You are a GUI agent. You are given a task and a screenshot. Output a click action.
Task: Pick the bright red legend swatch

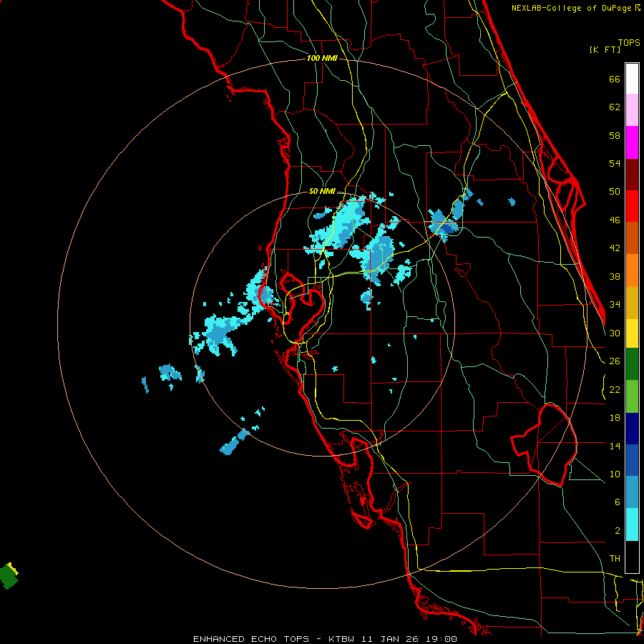pyautogui.click(x=632, y=206)
